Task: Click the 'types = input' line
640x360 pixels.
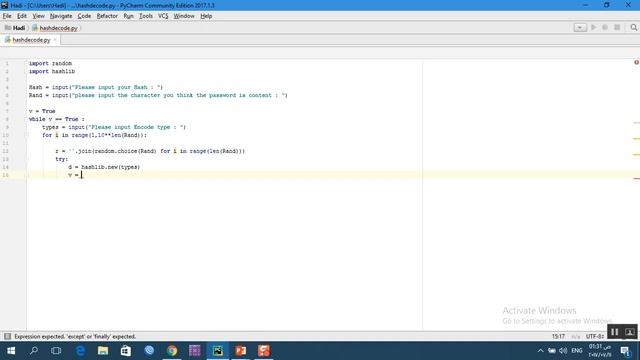Action: 114,127
